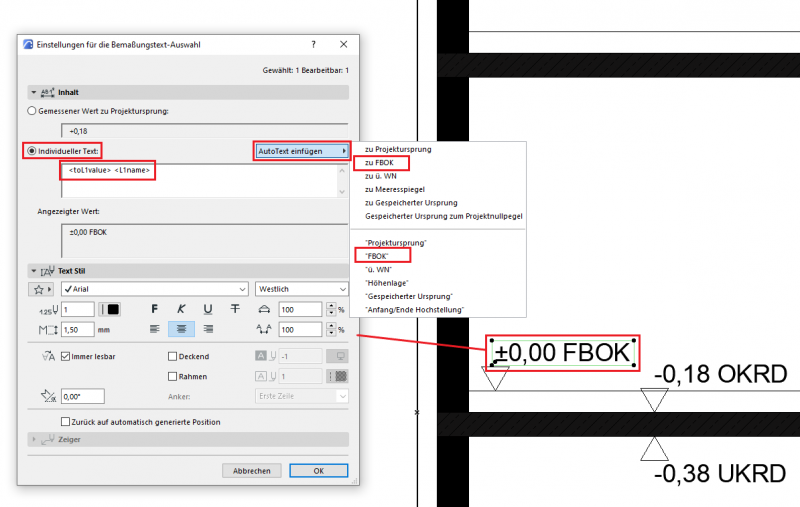Enable the 'Rahmen' checkbox
This screenshot has height=507, width=800.
coord(171,376)
